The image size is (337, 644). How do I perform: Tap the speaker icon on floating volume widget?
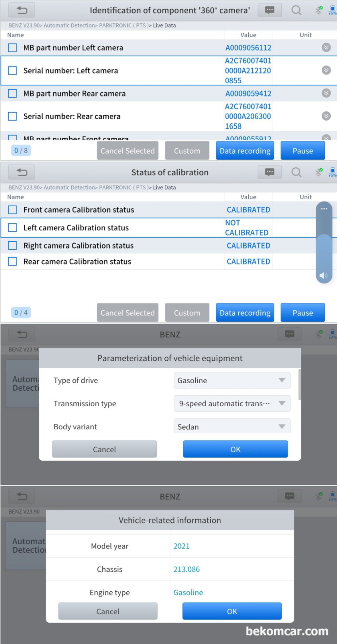pyautogui.click(x=324, y=276)
